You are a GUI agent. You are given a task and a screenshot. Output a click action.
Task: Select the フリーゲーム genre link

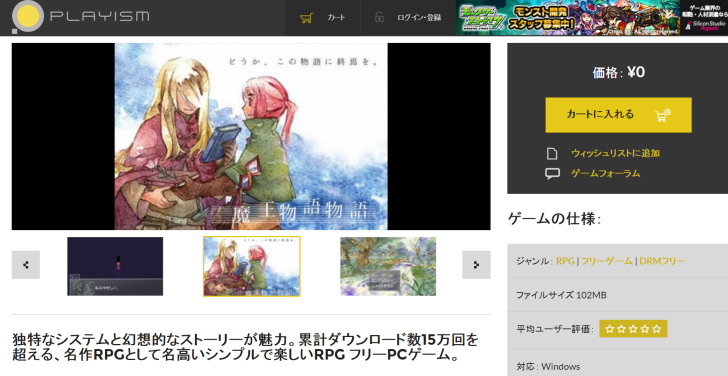point(606,261)
